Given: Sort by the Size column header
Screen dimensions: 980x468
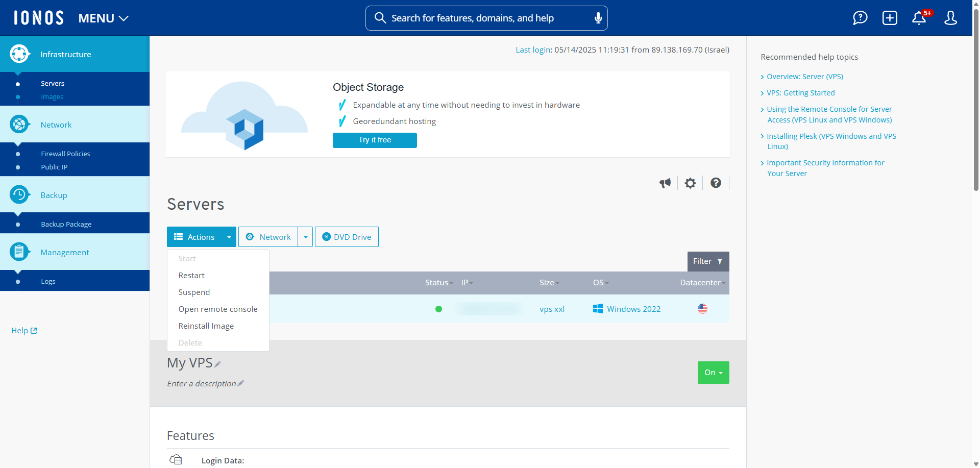Looking at the screenshot, I should (549, 282).
